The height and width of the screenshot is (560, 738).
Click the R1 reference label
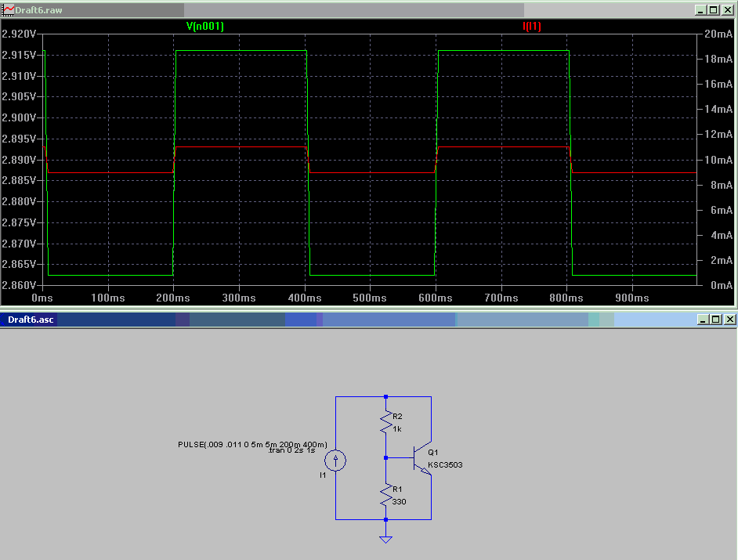[397, 490]
